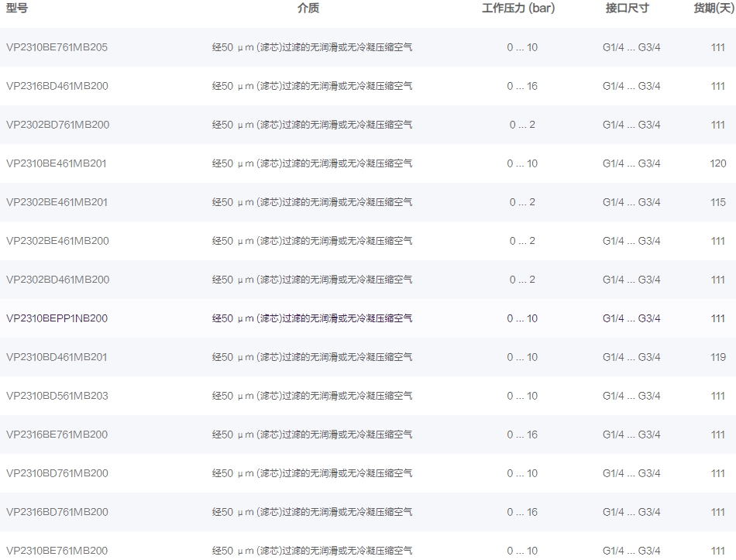Click port size G1/4 ... G3/4 for VP2310BE761MB205
Image resolution: width=736 pixels, height=560 pixels.
point(631,47)
